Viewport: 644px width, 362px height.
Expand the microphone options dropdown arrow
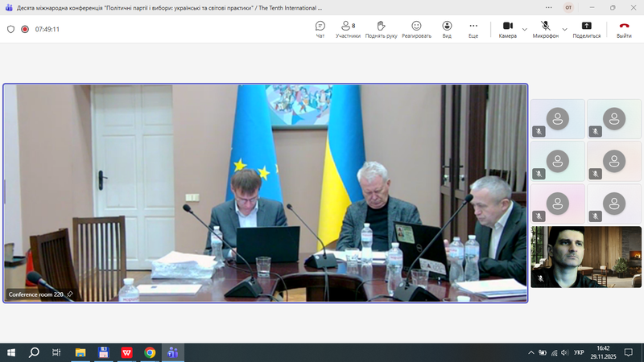564,29
